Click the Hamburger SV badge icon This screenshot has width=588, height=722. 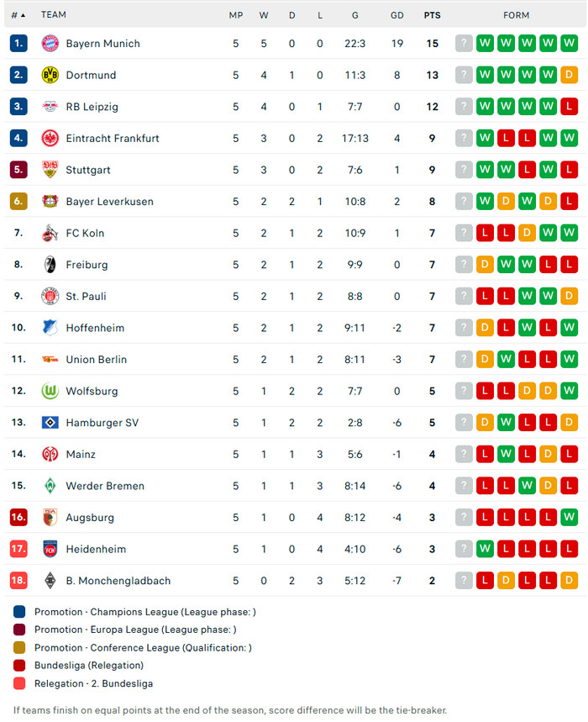50,423
